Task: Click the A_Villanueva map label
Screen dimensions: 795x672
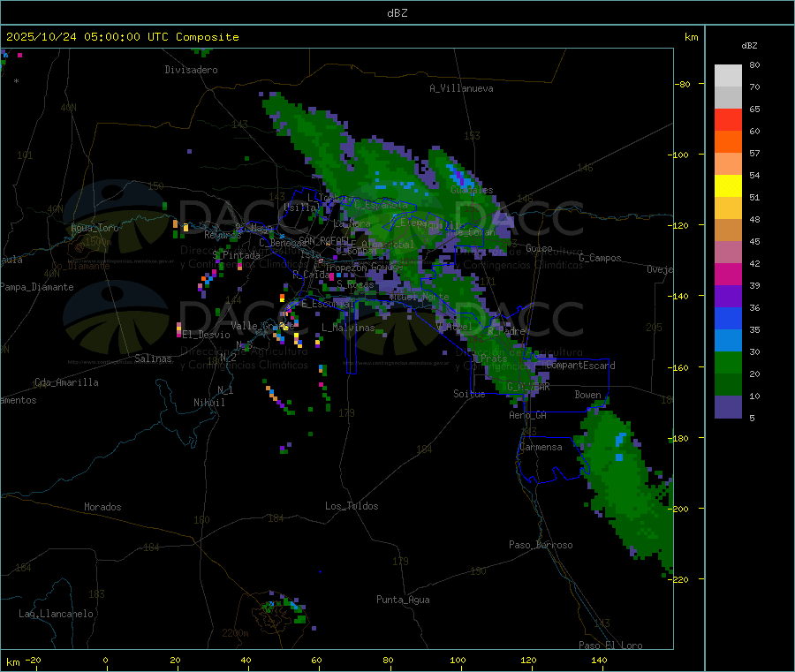Action: tap(461, 88)
